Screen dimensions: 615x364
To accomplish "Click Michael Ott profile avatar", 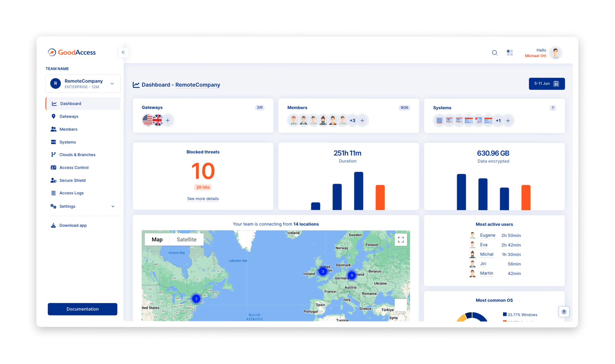I will [555, 53].
